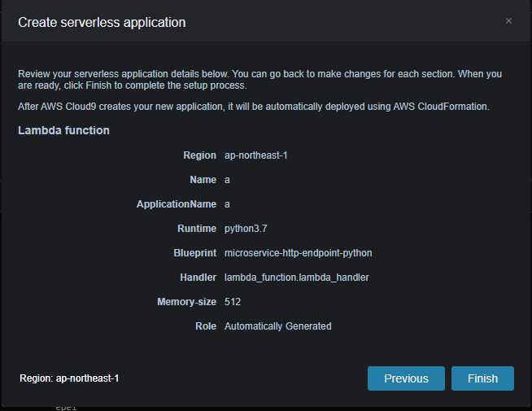Viewport: 532px width, 411px height.
Task: Click the Runtime value 'python3.7'
Action: (246, 229)
